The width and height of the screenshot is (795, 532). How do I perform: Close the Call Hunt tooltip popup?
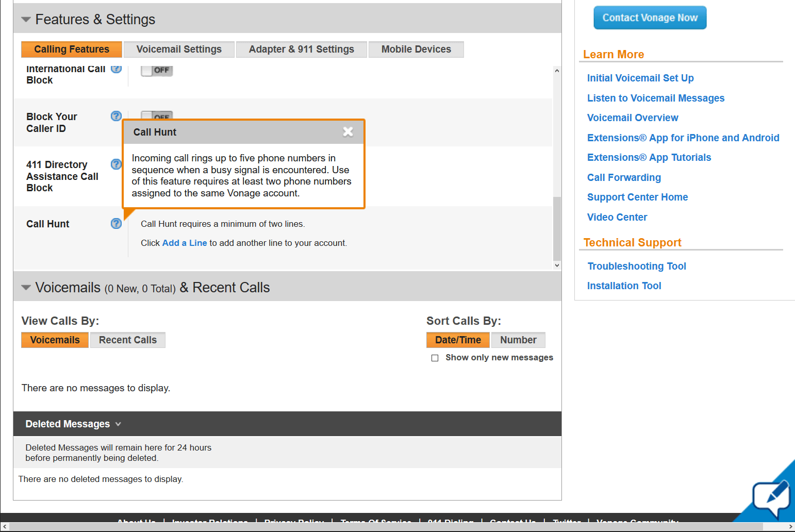pos(348,131)
